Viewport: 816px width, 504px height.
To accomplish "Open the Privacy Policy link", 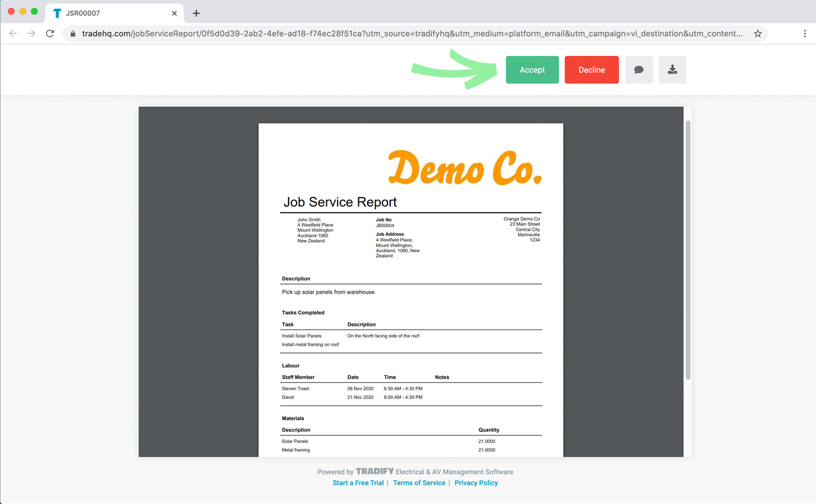I will (476, 483).
